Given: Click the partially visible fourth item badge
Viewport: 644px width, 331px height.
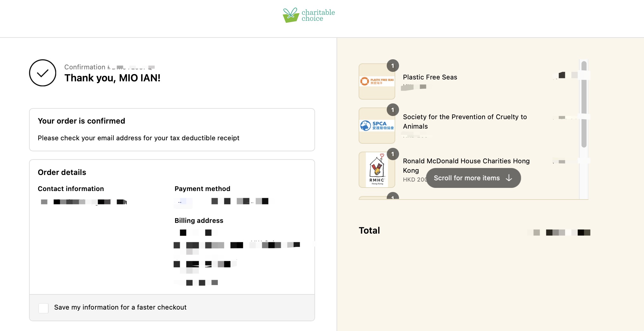Looking at the screenshot, I should pyautogui.click(x=393, y=196).
